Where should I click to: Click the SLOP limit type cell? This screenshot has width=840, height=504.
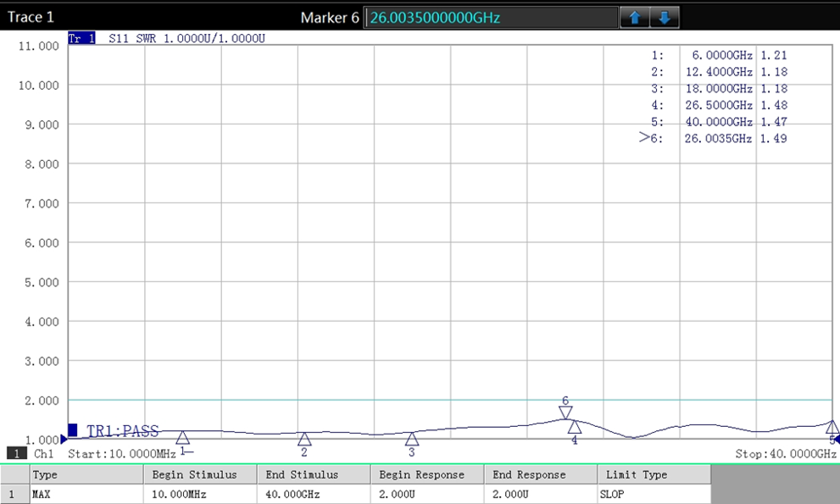pos(654,494)
